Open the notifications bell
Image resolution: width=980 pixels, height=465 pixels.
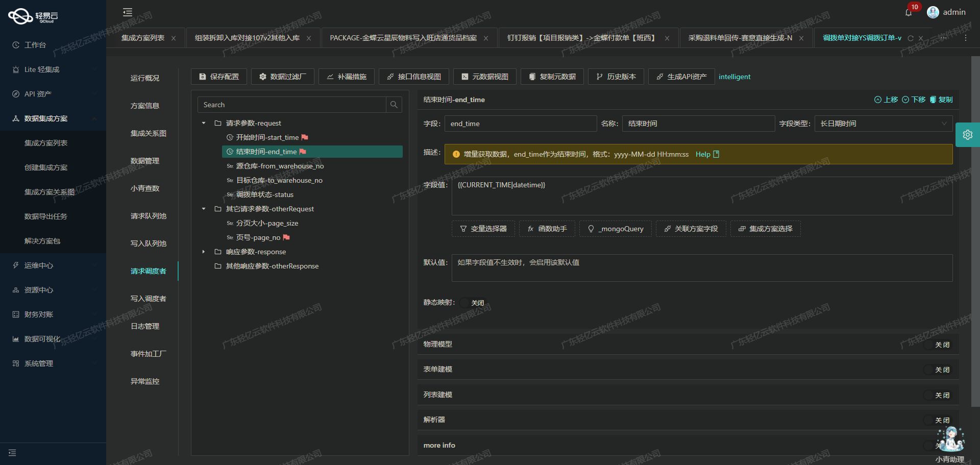click(x=909, y=12)
